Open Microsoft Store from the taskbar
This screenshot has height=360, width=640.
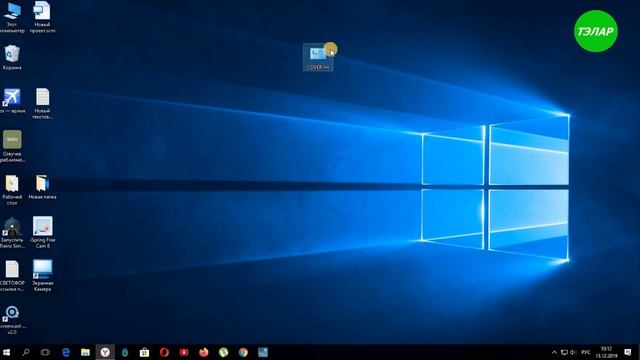coord(144,352)
